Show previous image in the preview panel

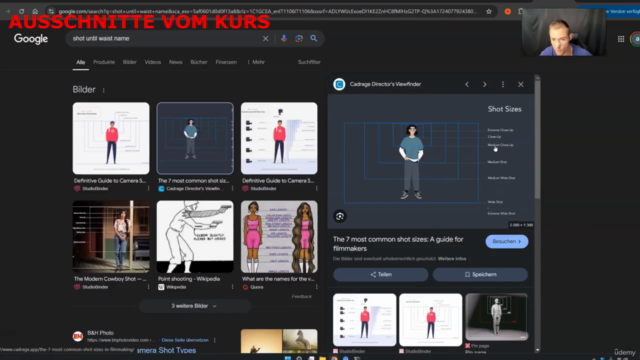coord(467,84)
